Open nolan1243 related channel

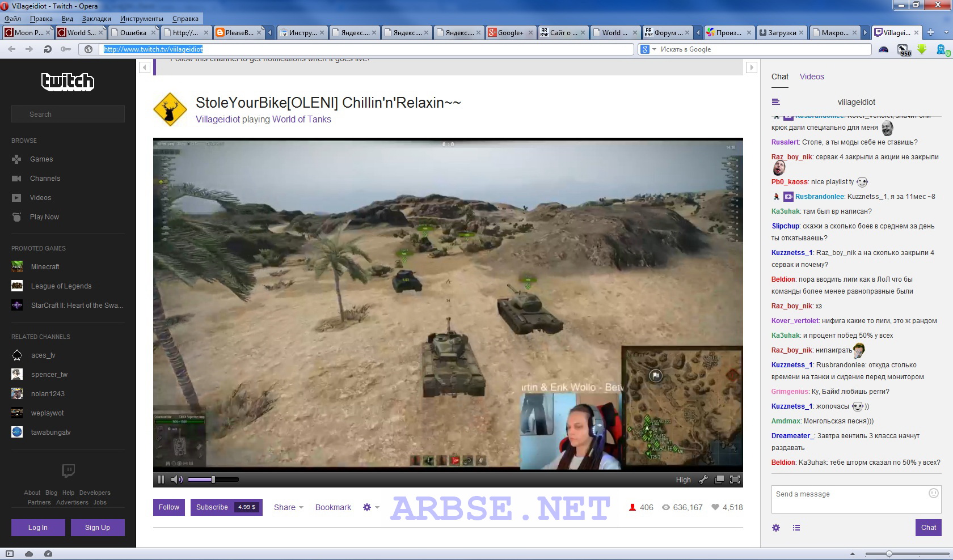point(48,394)
